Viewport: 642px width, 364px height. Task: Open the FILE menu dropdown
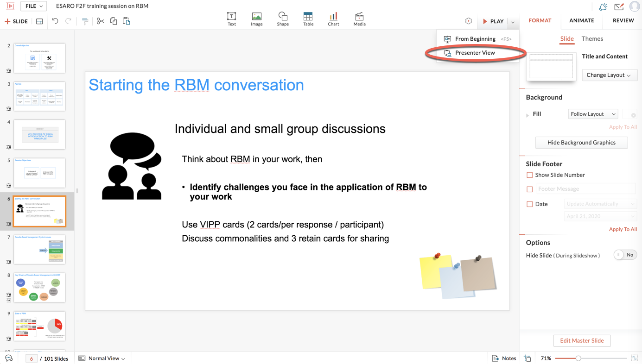[34, 6]
